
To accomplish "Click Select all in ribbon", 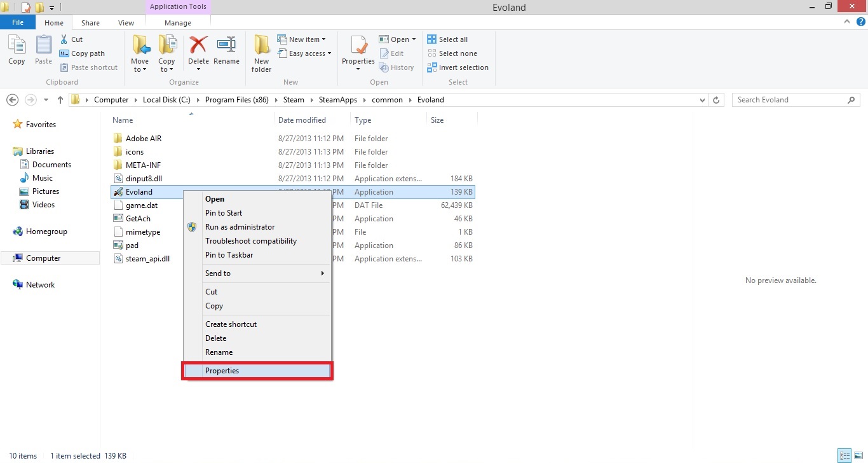I will (447, 39).
